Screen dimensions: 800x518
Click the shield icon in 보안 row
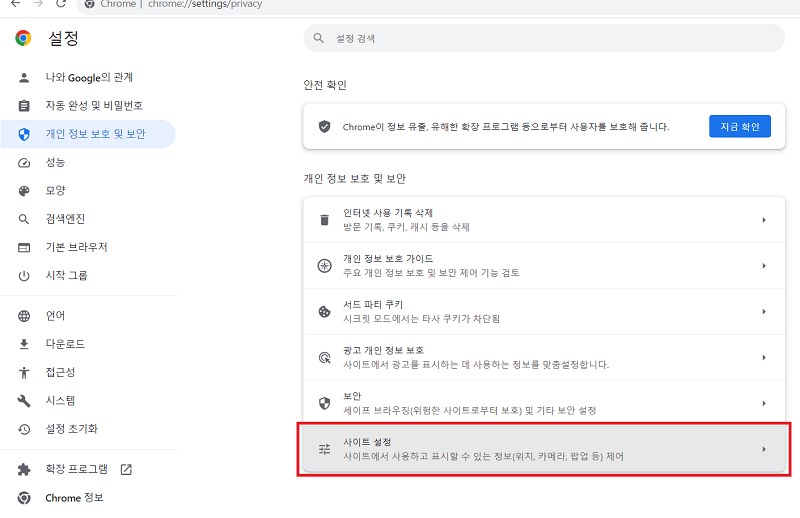[324, 403]
